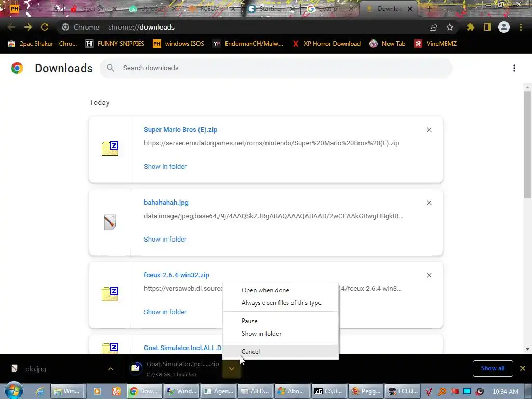Screen dimensions: 532x399
Task: Open the Super Mario Bros (E).zip file link
Action: click(x=180, y=129)
